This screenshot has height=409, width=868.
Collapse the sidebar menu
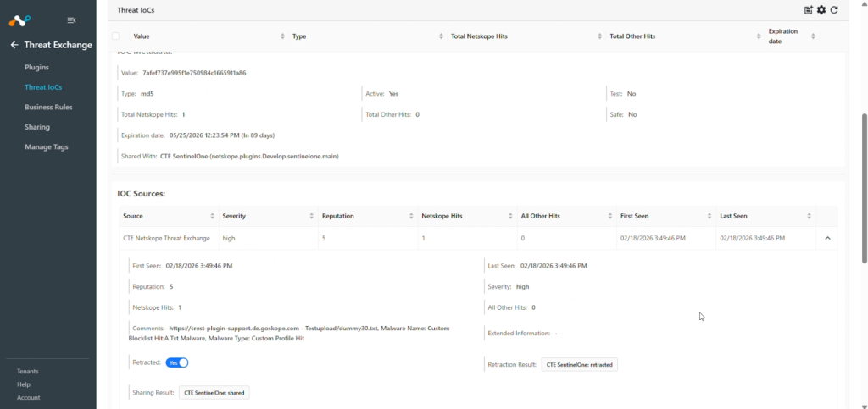point(71,20)
